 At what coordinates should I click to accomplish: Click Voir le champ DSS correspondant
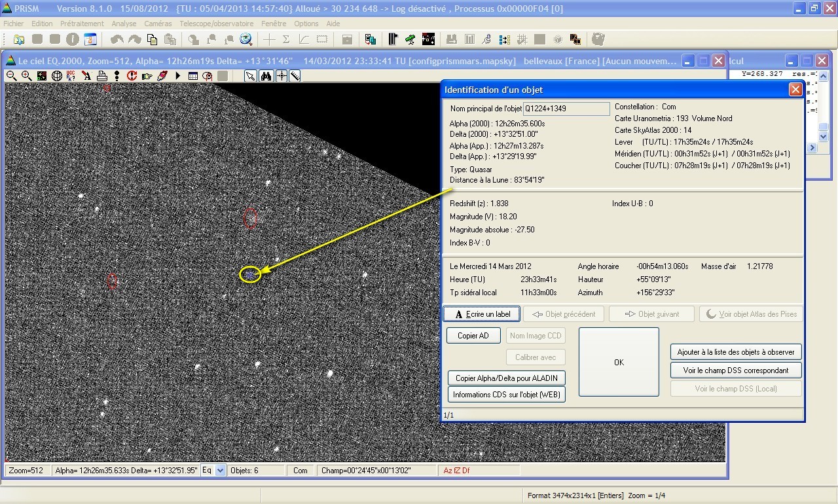coord(736,370)
